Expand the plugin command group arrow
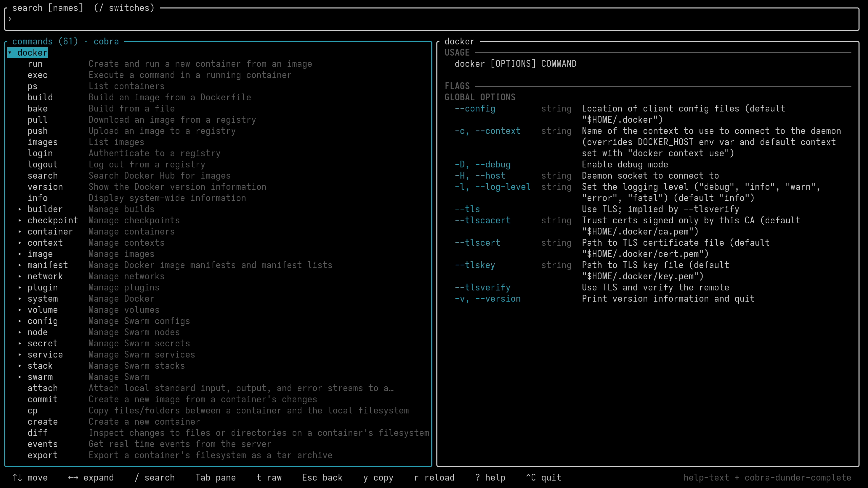Image resolution: width=868 pixels, height=488 pixels. coord(20,288)
